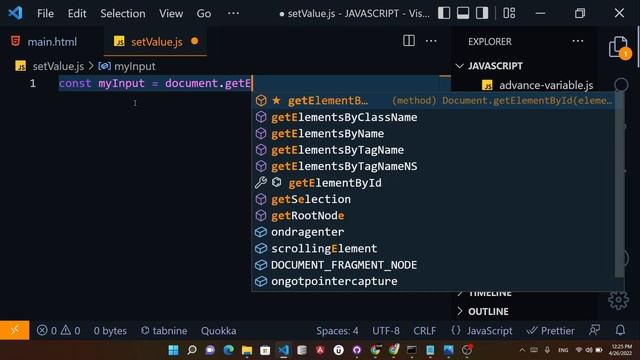Show hidden system tray icons
640x360 pixels.
point(522,350)
